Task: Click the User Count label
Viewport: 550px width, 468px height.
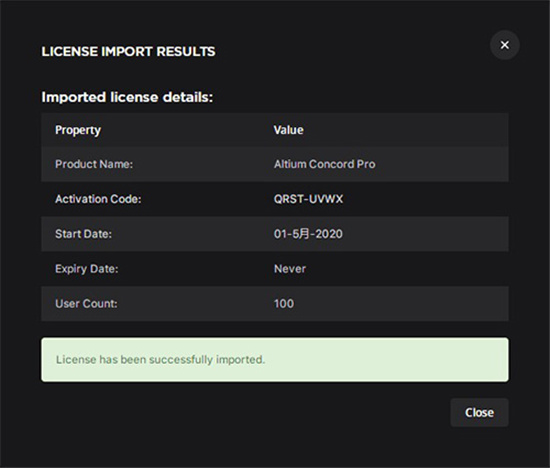Action: pyautogui.click(x=86, y=304)
